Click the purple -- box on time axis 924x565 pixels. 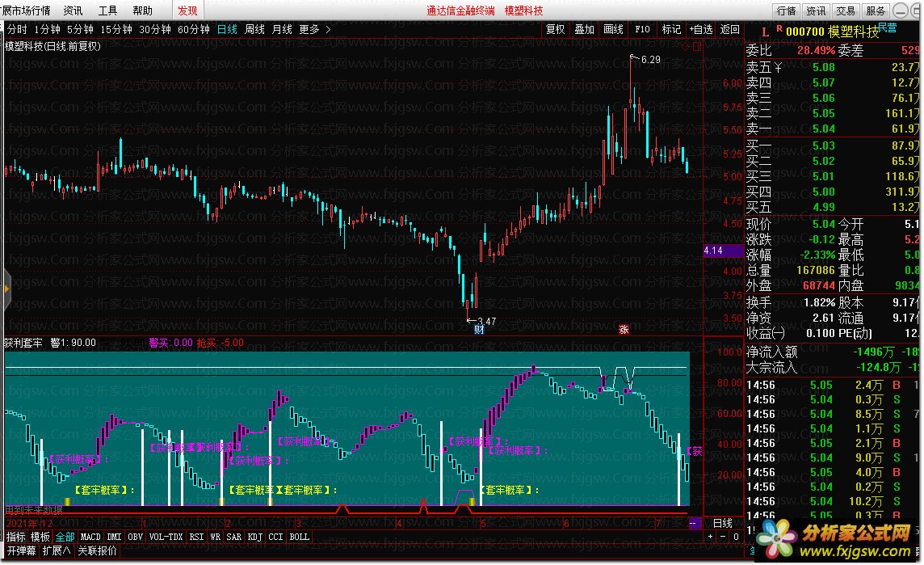click(x=694, y=523)
